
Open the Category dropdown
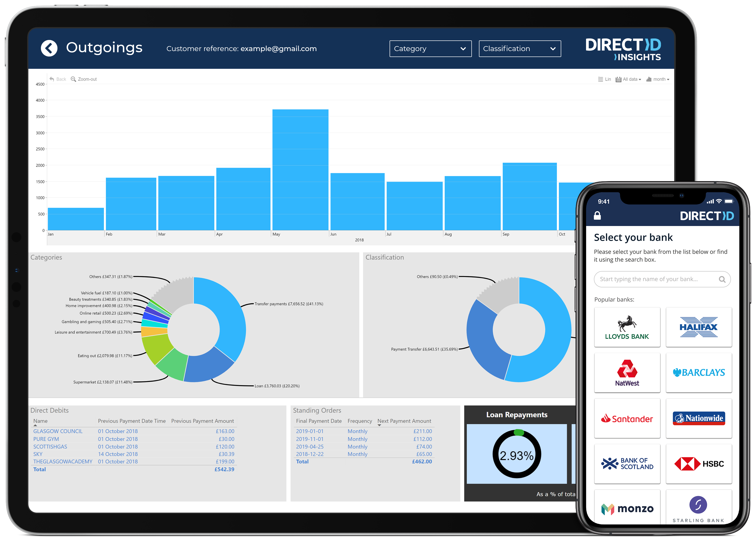[x=430, y=49]
